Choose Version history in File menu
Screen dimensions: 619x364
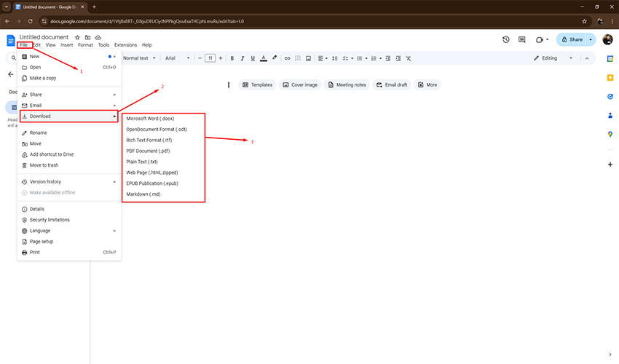coord(69,181)
